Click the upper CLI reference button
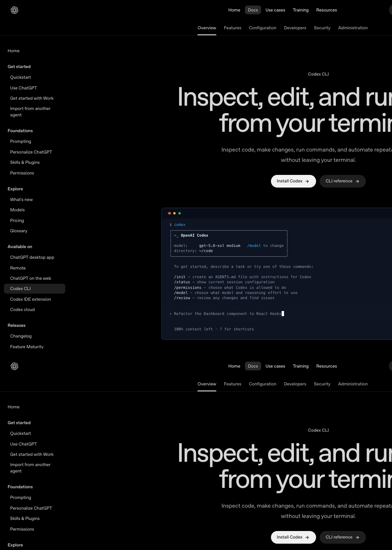 coord(343,181)
